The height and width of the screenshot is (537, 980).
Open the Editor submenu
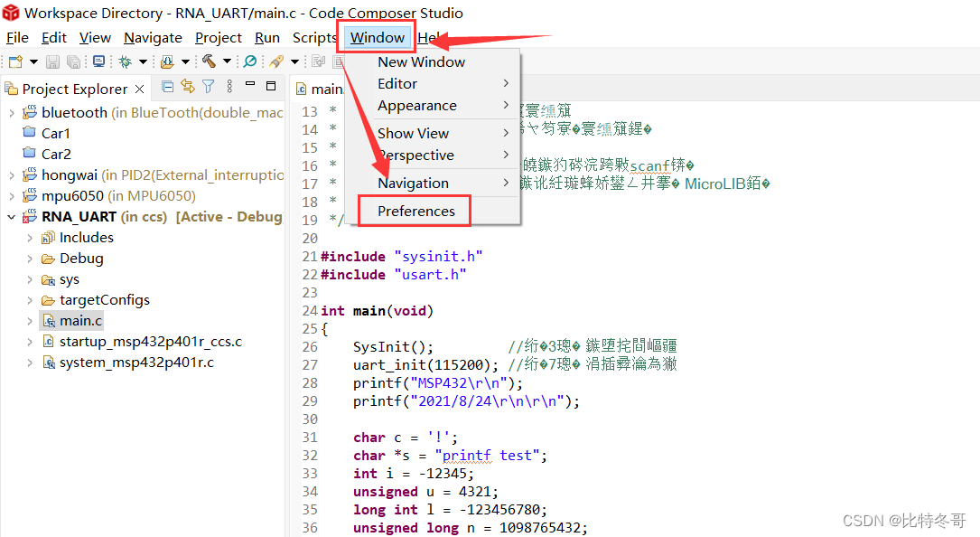433,83
